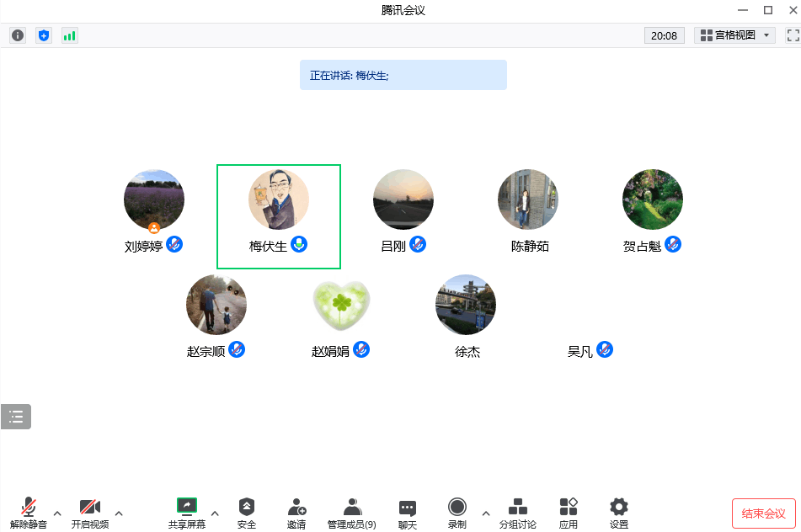The height and width of the screenshot is (532, 801).
Task: Unmute the microphone (解除静音)
Action: coord(29,512)
